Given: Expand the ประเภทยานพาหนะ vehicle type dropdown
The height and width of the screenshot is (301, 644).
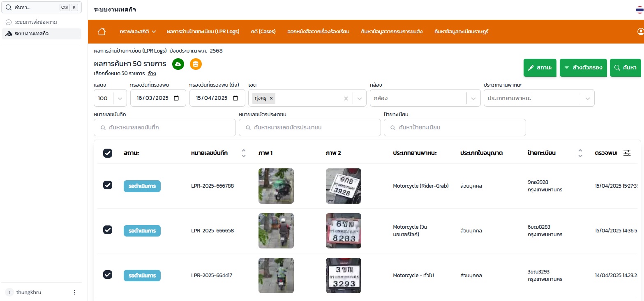Looking at the screenshot, I should tap(587, 99).
